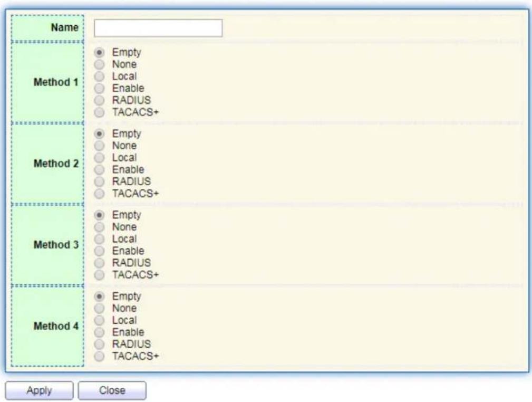Image resolution: width=532 pixels, height=402 pixels.
Task: Select Empty for Method 3
Action: 99,215
